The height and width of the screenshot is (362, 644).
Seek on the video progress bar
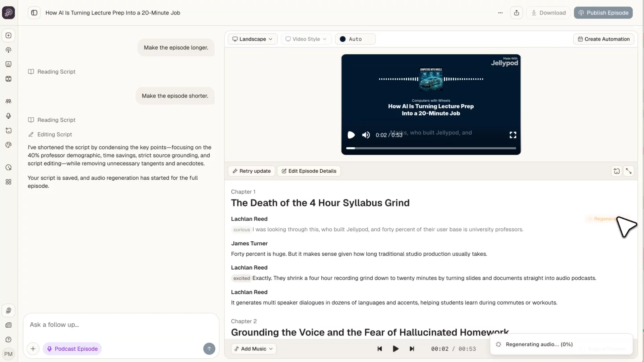tap(431, 148)
